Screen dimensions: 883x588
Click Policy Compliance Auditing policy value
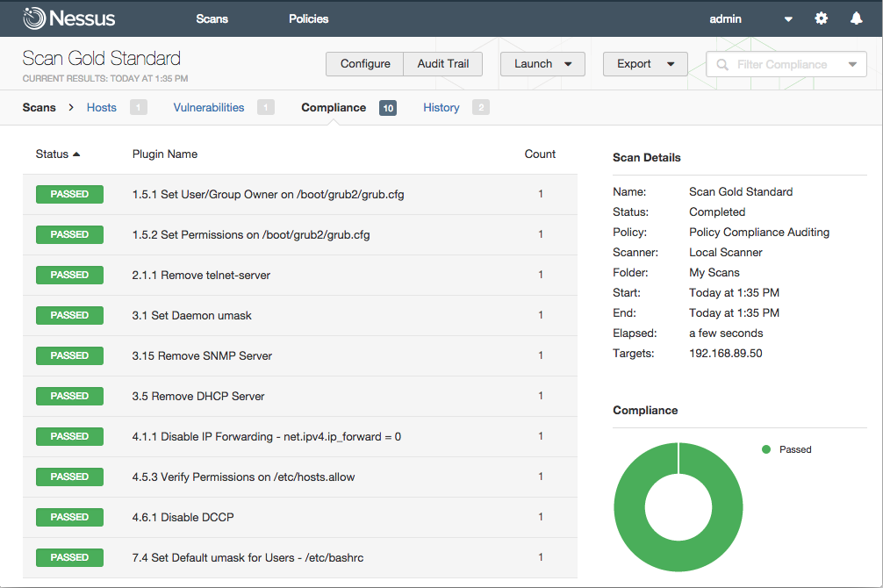(x=759, y=232)
